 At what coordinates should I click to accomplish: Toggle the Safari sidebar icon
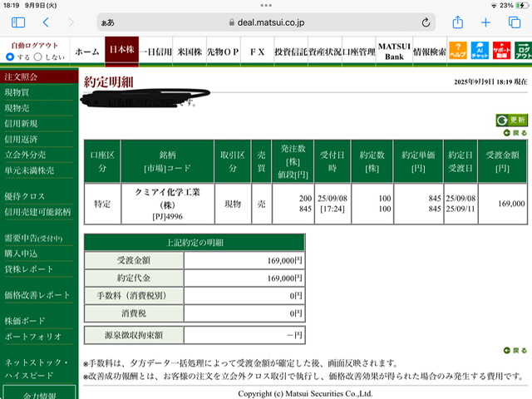pos(18,22)
